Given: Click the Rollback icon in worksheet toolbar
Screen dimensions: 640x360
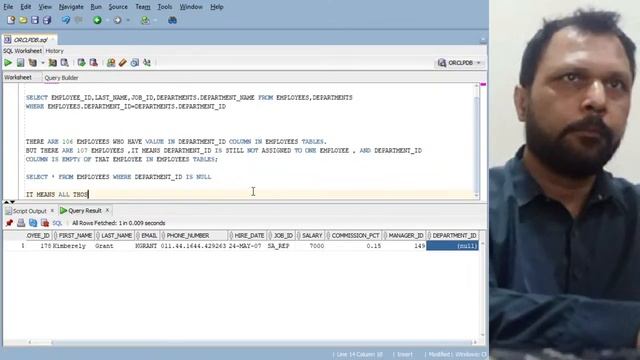Looking at the screenshot, I should click(x=93, y=62).
